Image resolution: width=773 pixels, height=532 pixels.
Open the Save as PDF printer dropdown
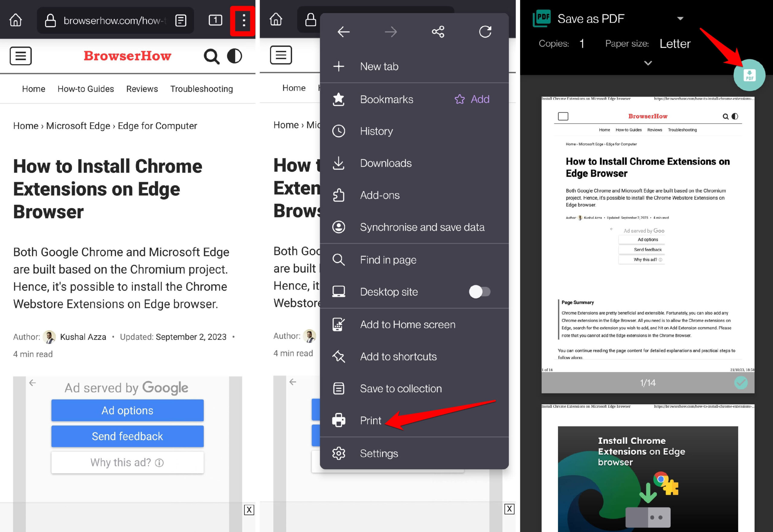pyautogui.click(x=681, y=18)
